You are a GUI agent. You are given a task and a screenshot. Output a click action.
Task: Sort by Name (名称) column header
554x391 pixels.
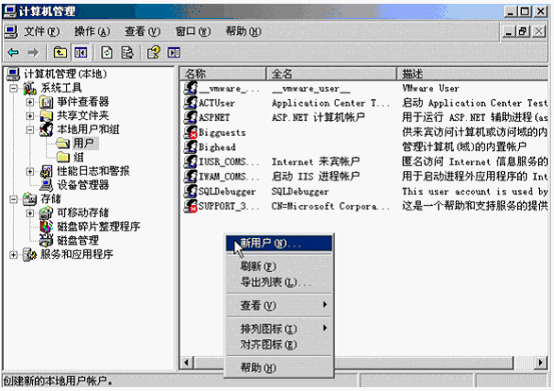tap(223, 74)
